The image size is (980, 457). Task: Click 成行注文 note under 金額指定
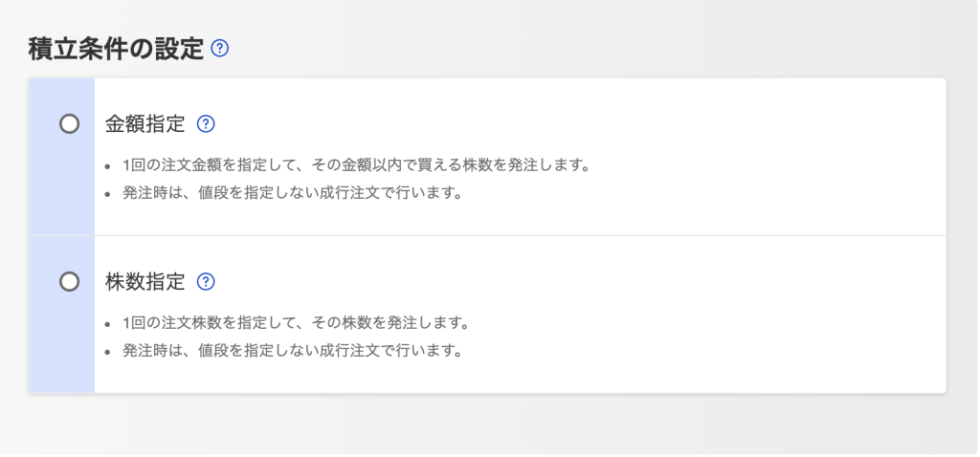pos(292,193)
